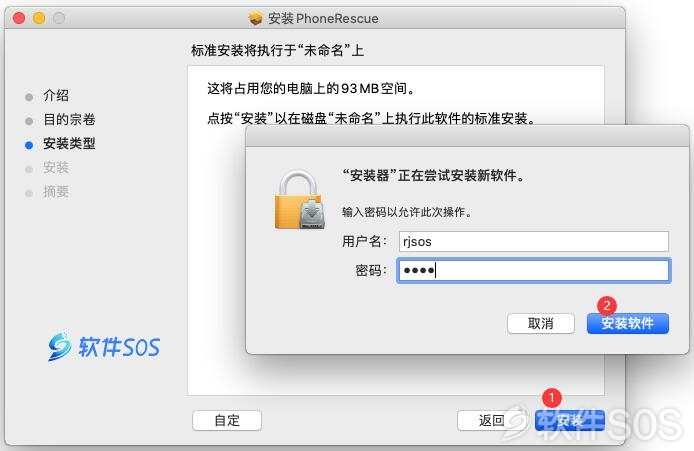The width and height of the screenshot is (694, 451).
Task: Click into the 密码 password field
Action: tap(533, 270)
